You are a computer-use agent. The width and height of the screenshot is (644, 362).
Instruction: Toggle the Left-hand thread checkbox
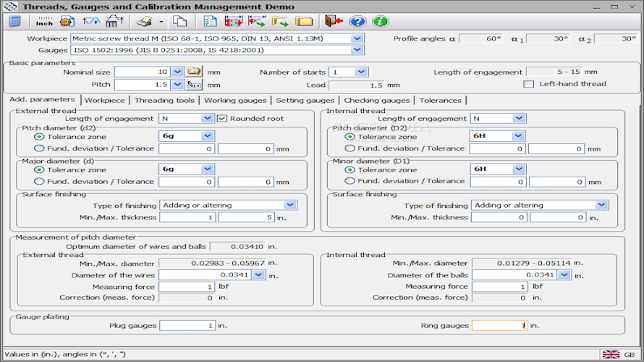(x=529, y=84)
